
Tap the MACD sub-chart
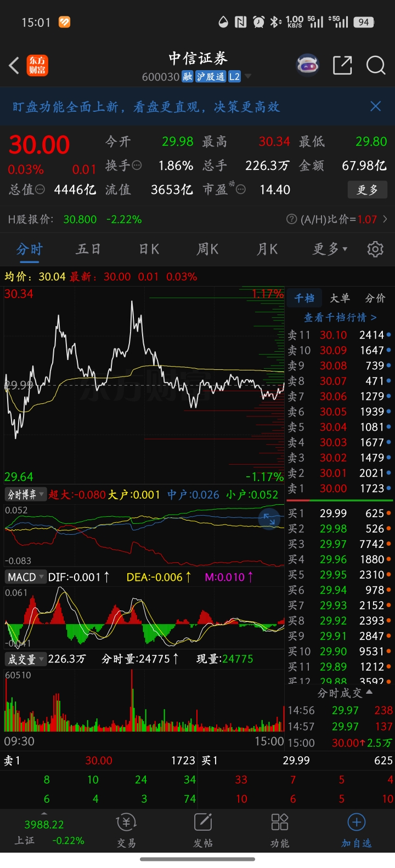click(144, 618)
